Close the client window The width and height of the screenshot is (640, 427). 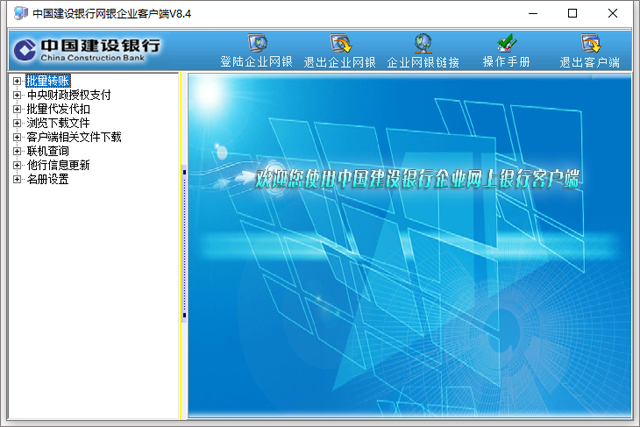[x=612, y=13]
